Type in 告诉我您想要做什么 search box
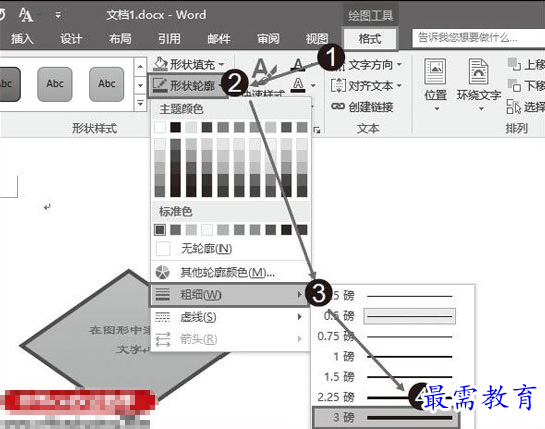This screenshot has height=429, width=545. (478, 38)
